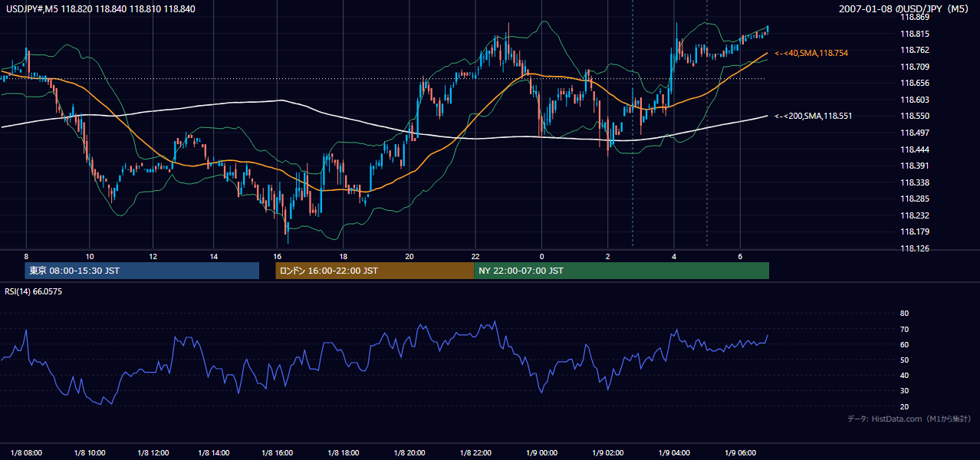980x460 pixels.
Task: Click RSI axis level 50
Action: [904, 360]
